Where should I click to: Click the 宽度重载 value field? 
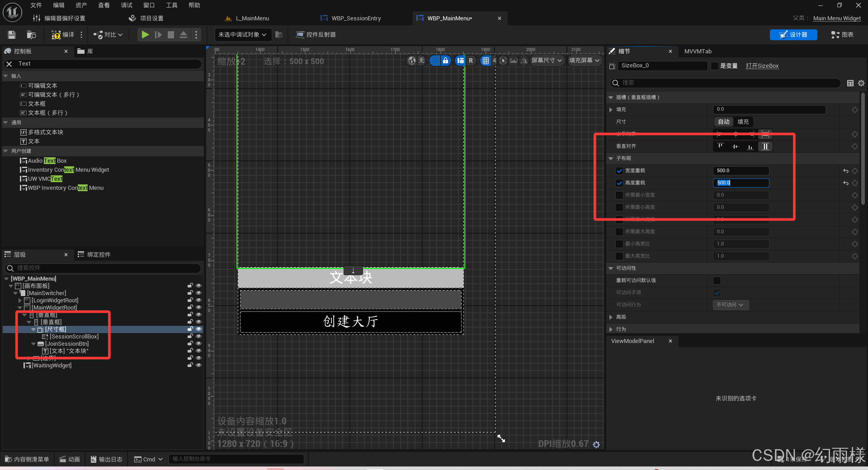tap(741, 171)
